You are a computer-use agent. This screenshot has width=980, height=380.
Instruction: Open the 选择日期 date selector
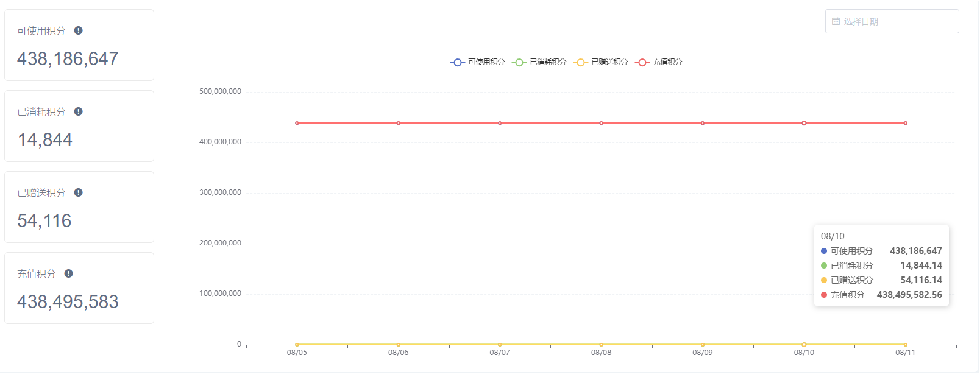(892, 21)
